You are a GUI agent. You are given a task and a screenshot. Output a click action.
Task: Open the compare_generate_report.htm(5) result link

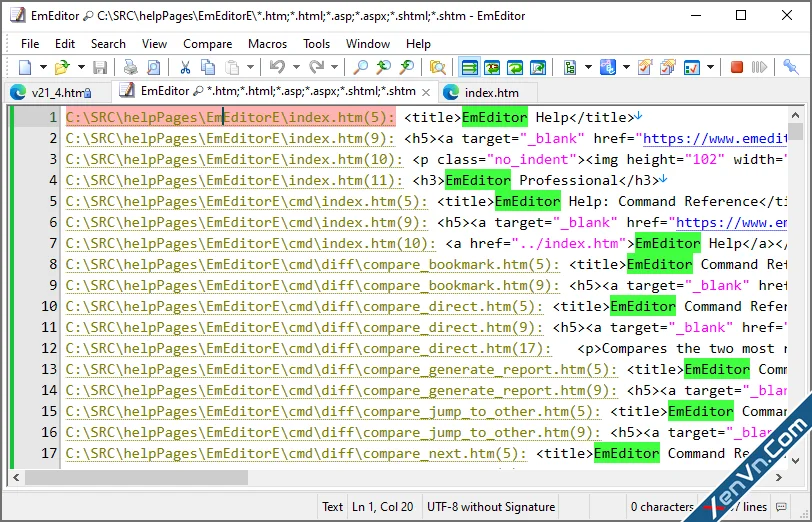(x=341, y=370)
